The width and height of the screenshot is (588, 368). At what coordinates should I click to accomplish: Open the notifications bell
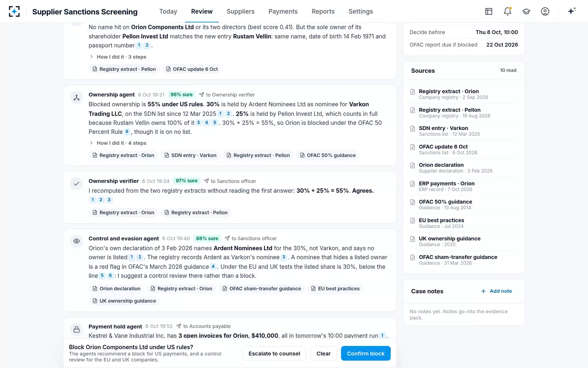tap(508, 11)
